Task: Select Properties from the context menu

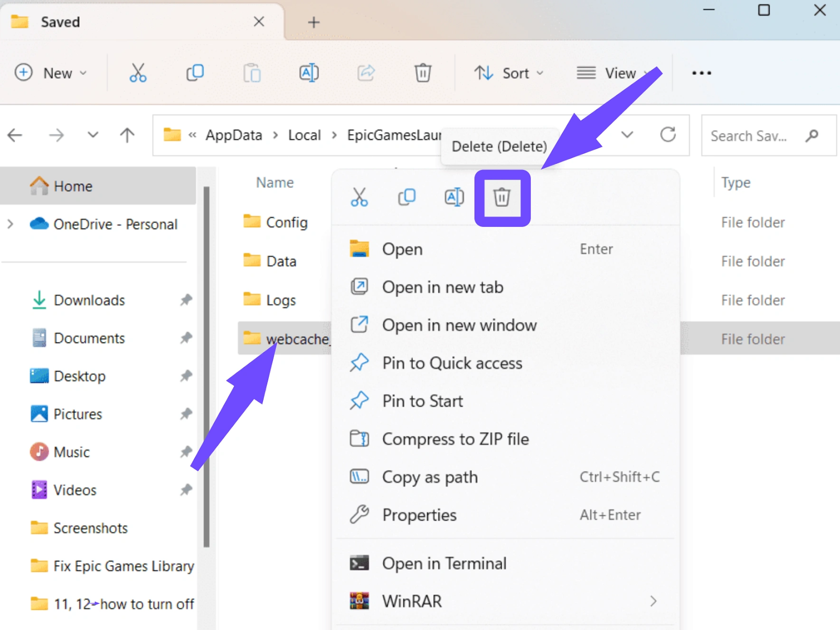Action: coord(419,515)
